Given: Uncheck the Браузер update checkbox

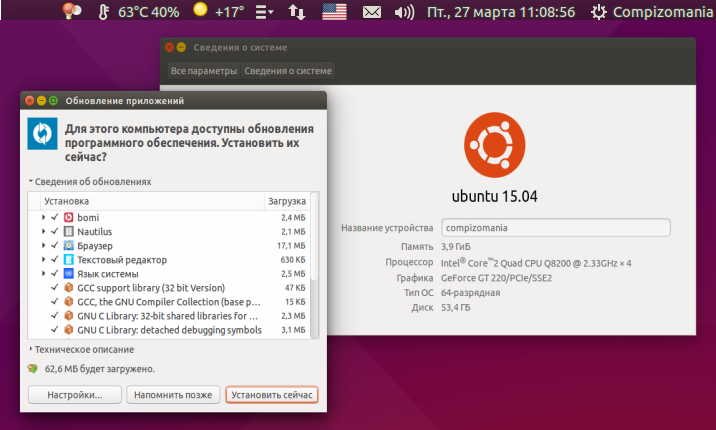Looking at the screenshot, I should point(55,246).
